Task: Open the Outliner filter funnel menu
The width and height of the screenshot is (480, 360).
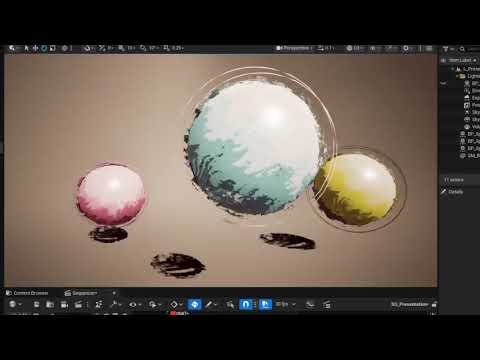Action: click(448, 49)
